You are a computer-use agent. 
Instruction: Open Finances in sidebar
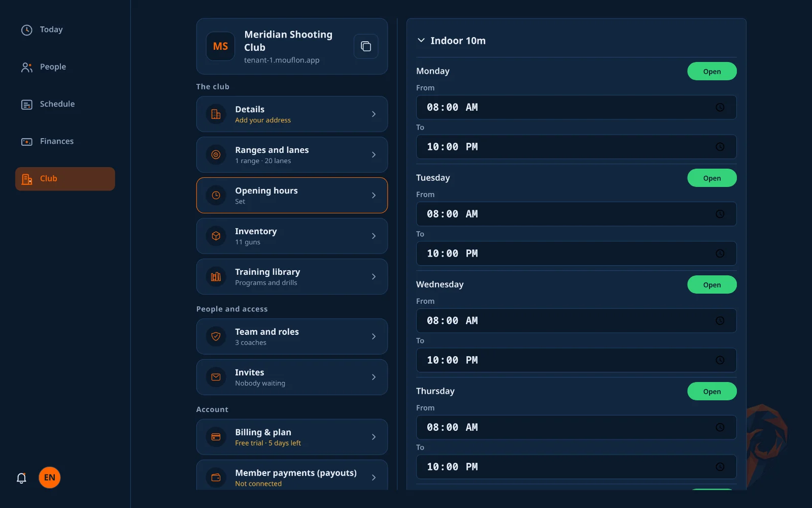[65, 141]
